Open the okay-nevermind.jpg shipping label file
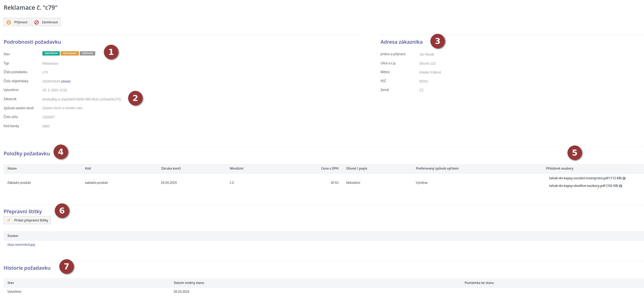The image size is (644, 307). tap(21, 245)
